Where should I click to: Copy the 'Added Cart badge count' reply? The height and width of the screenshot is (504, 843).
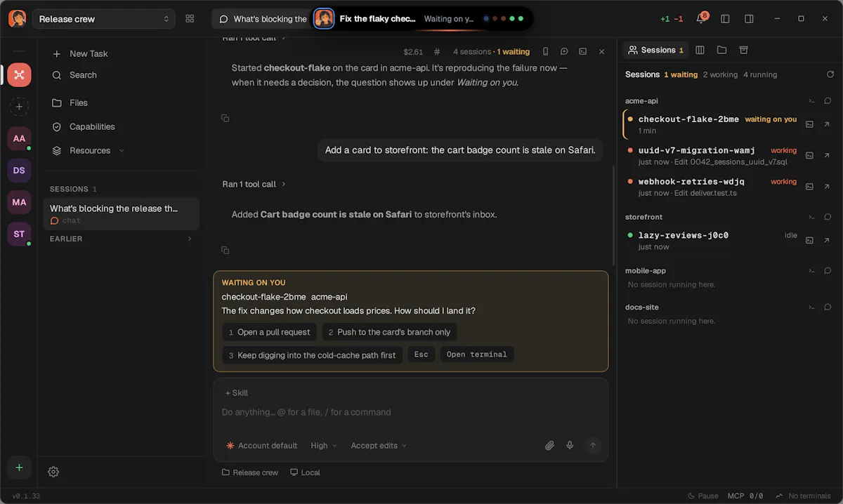(x=226, y=250)
